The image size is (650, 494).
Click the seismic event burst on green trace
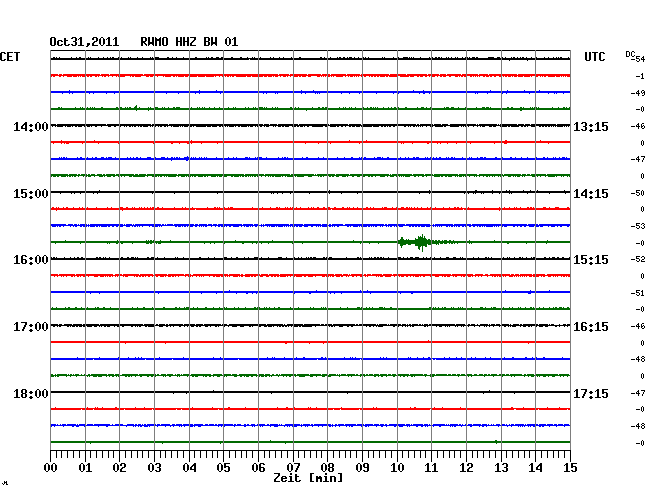coord(422,242)
